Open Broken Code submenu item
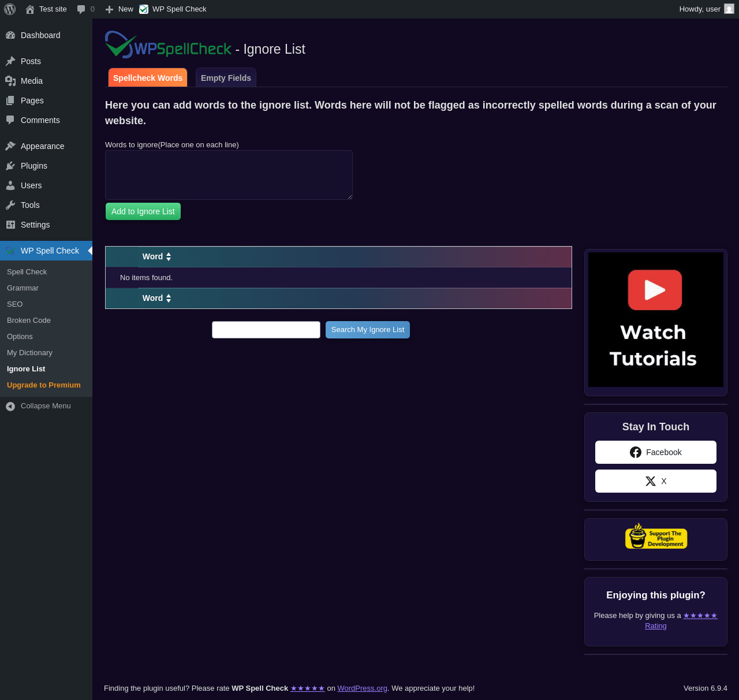739x700 pixels. coord(29,321)
